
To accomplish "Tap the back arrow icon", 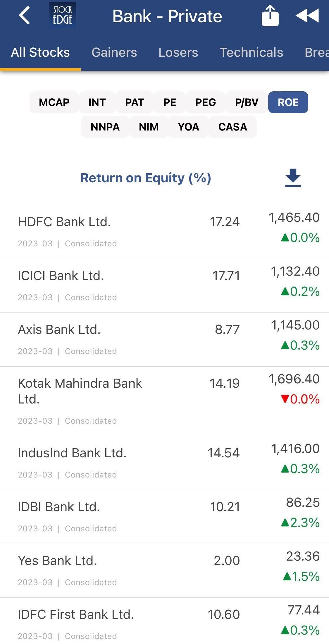I will [x=25, y=16].
